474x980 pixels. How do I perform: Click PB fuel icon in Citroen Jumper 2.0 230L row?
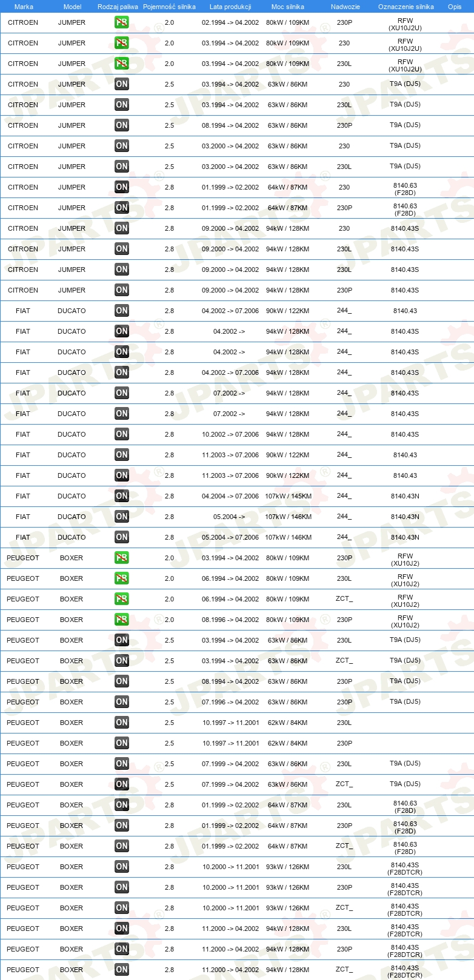[122, 64]
